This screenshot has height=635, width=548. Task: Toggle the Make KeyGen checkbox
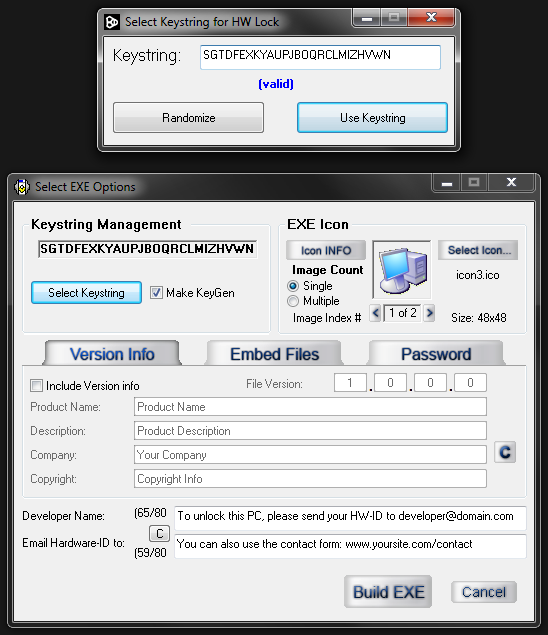click(156, 292)
